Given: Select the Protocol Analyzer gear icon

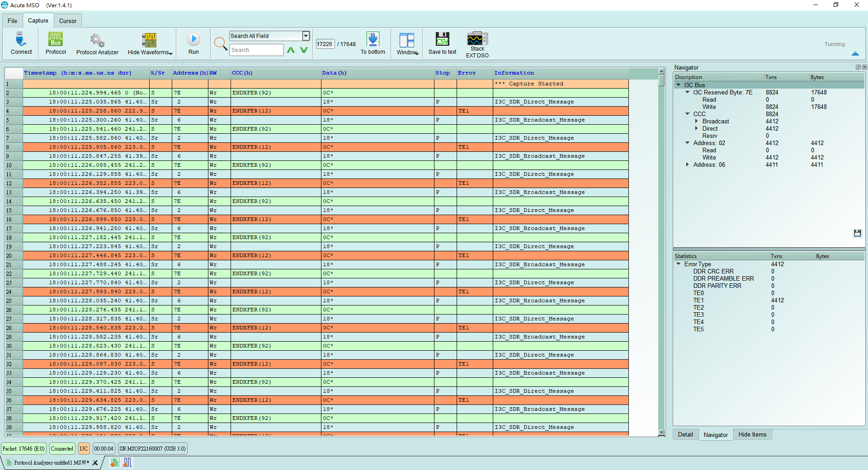Looking at the screenshot, I should 97,40.
